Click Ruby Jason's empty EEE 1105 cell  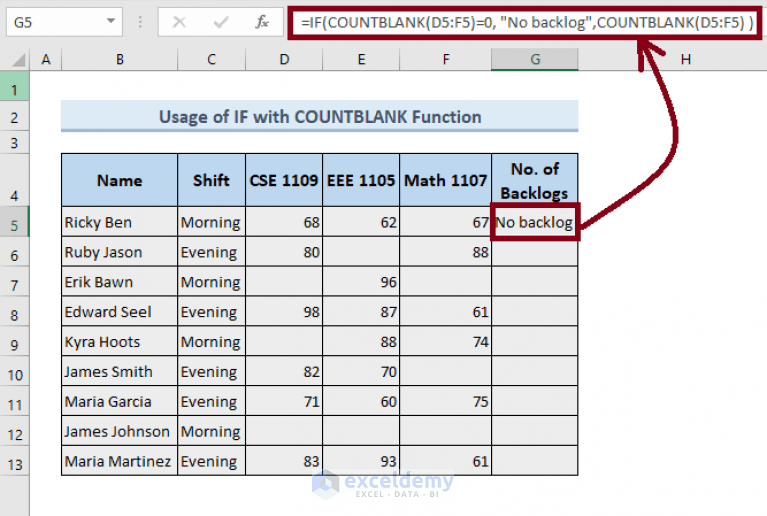[x=361, y=252]
